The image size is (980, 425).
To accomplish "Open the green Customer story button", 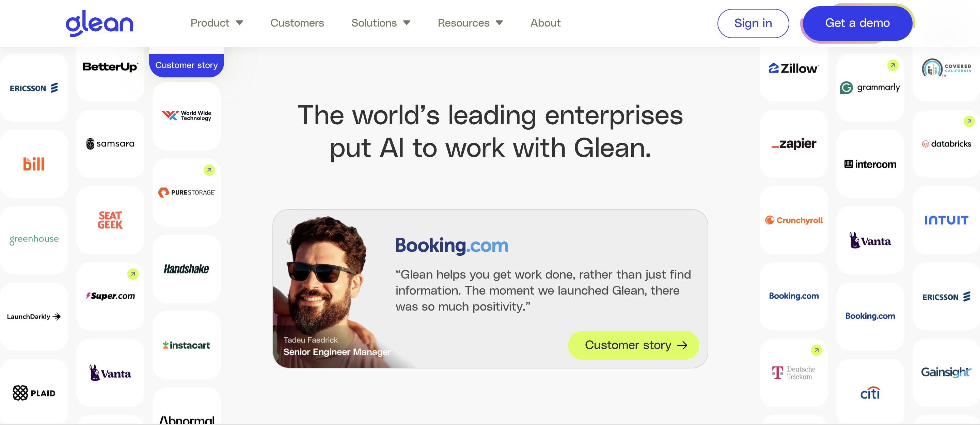I will (633, 345).
